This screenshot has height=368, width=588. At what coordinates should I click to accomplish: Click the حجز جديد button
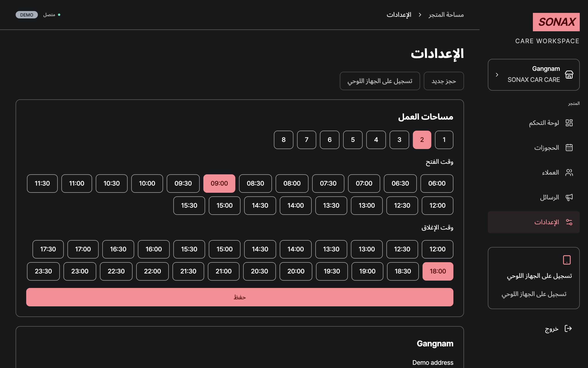tap(444, 81)
